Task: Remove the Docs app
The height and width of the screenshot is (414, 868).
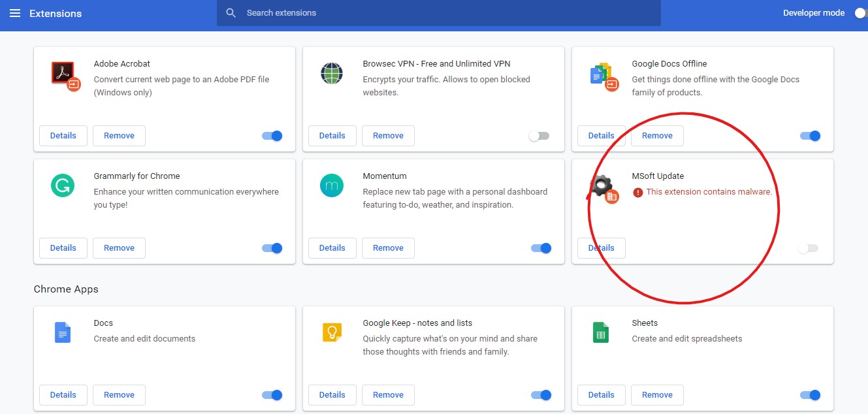Action: click(x=119, y=395)
